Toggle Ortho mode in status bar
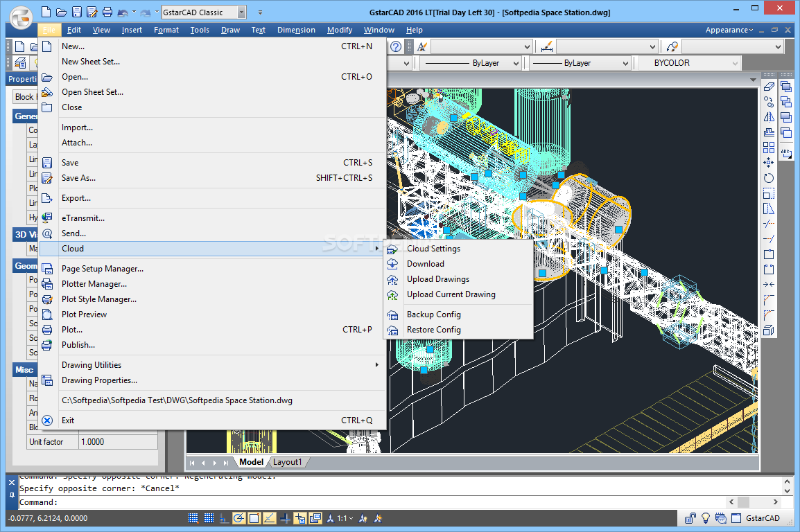Screen dimensions: 800x532 (224, 518)
